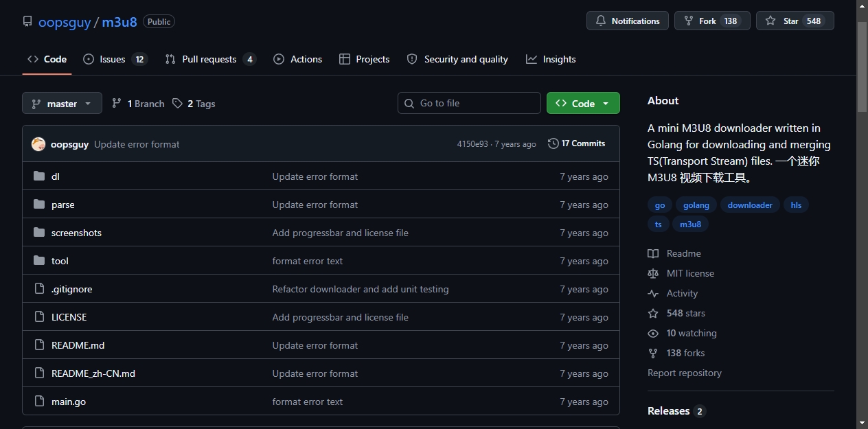Open the main.go file name
This screenshot has width=868, height=429.
point(69,402)
